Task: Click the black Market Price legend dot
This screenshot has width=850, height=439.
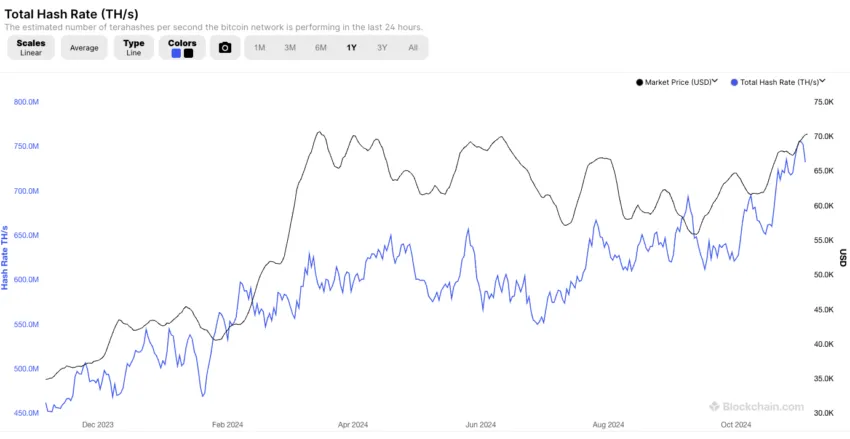Action: pos(639,82)
